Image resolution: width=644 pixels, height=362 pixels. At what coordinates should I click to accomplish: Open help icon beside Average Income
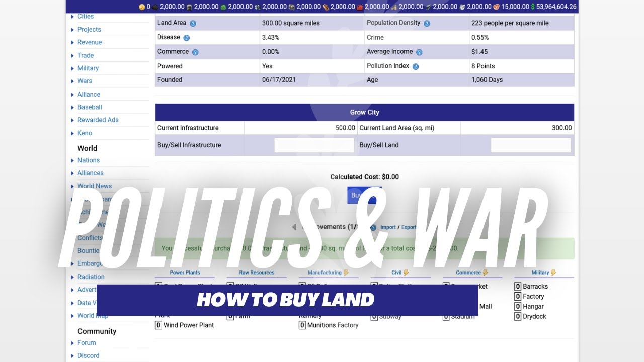coord(419,52)
